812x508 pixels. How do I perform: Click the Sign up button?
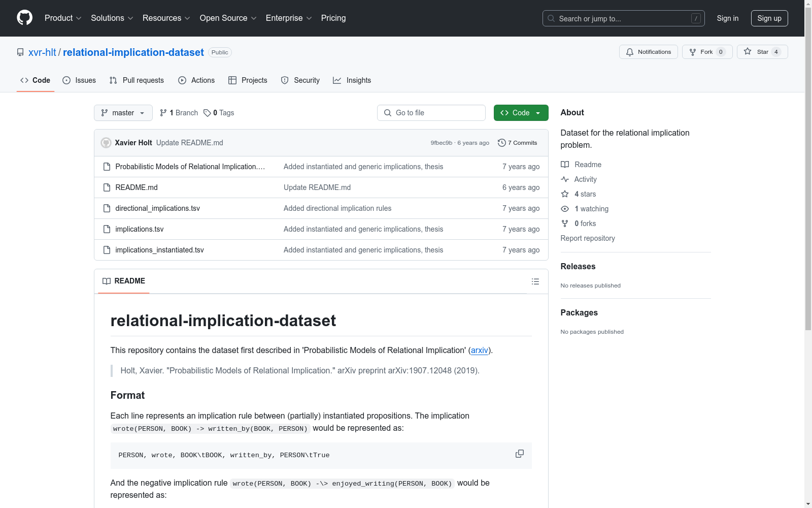[769, 18]
